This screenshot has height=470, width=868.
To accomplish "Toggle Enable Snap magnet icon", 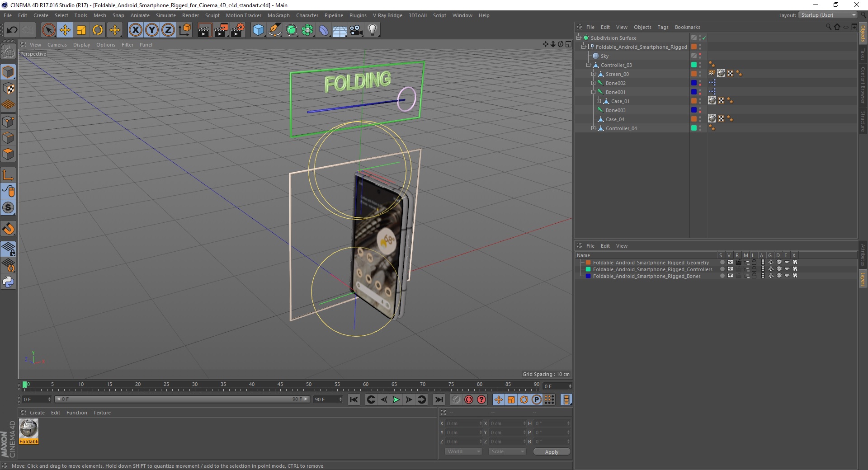I will 8,229.
